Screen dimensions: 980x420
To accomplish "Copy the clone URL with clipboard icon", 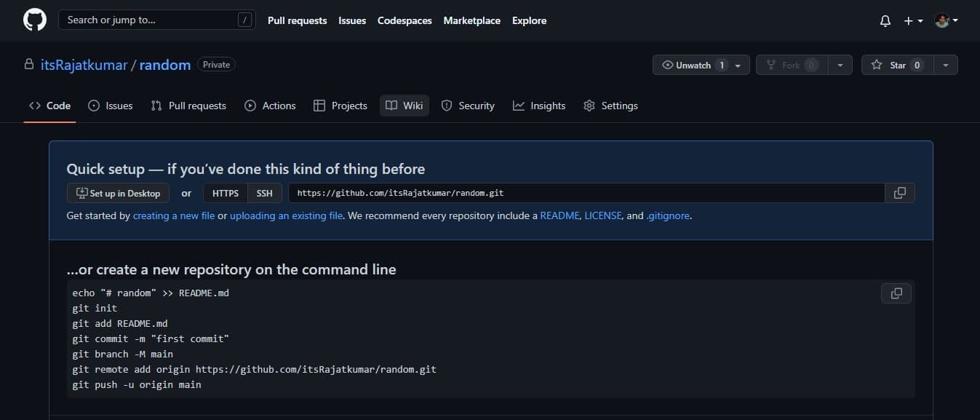I will tap(900, 193).
